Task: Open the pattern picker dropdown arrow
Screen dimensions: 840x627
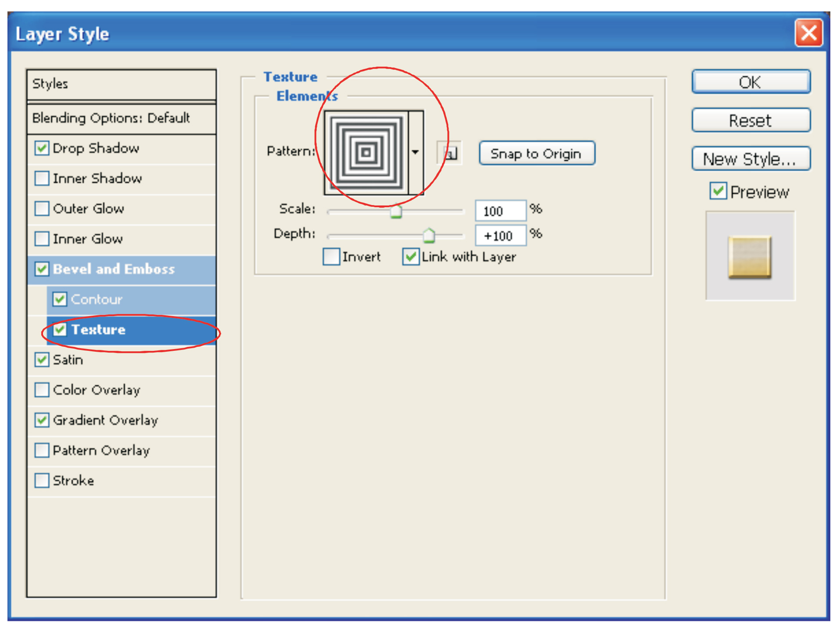Action: click(415, 152)
